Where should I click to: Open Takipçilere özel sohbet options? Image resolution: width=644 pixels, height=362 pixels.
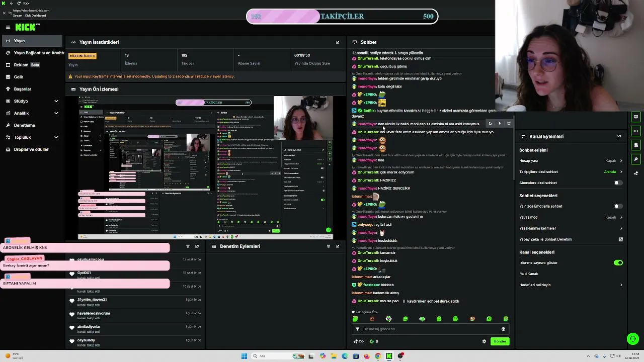[x=571, y=172]
